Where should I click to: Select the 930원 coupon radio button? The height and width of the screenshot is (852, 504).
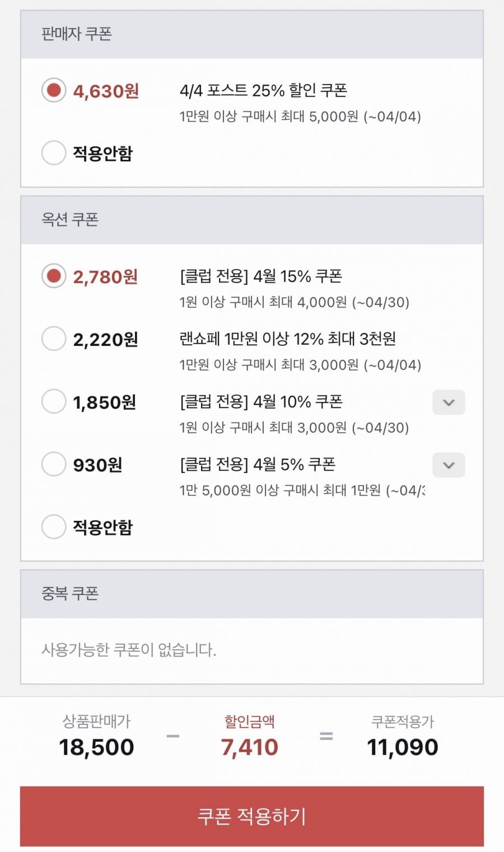[x=54, y=464]
